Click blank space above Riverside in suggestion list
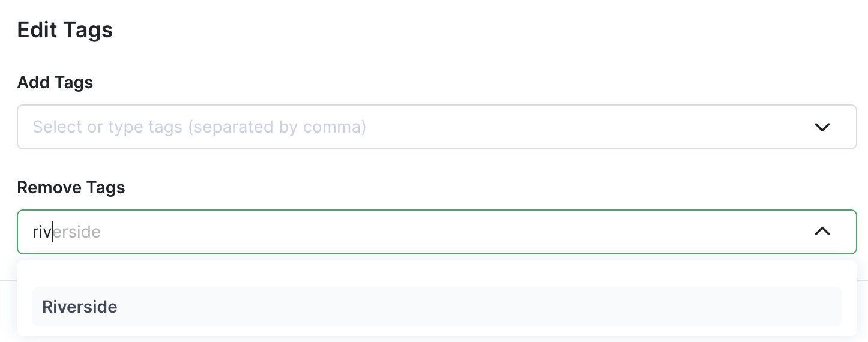 (x=436, y=274)
